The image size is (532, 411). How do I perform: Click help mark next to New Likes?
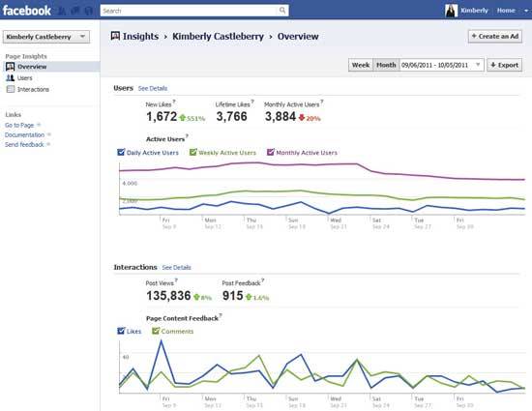coord(174,101)
